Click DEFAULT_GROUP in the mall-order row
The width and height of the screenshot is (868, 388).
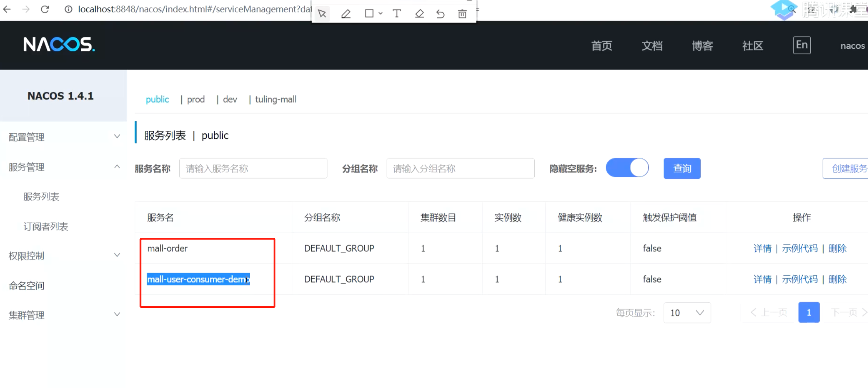click(339, 248)
